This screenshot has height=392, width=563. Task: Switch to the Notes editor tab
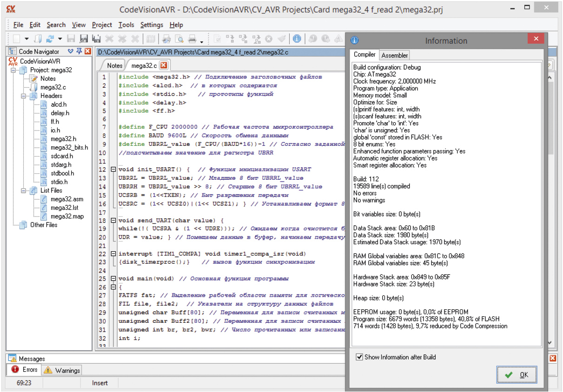point(115,65)
